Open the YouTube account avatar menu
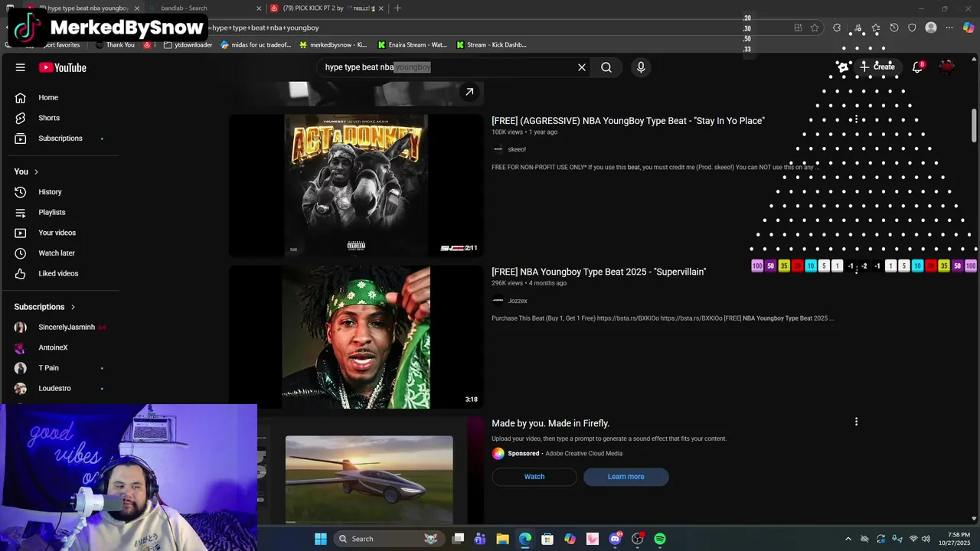Screen dimensions: 980x551 pyautogui.click(x=948, y=67)
